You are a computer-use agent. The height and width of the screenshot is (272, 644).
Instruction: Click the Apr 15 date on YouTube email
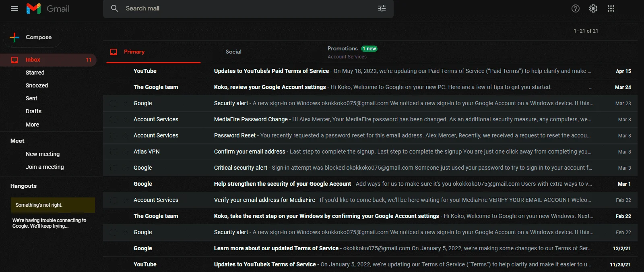(623, 71)
